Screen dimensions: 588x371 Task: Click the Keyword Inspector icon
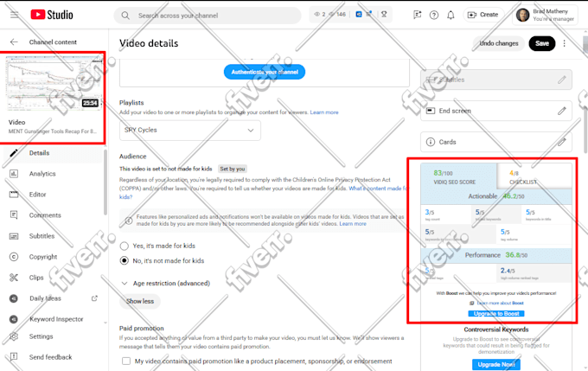[14, 319]
